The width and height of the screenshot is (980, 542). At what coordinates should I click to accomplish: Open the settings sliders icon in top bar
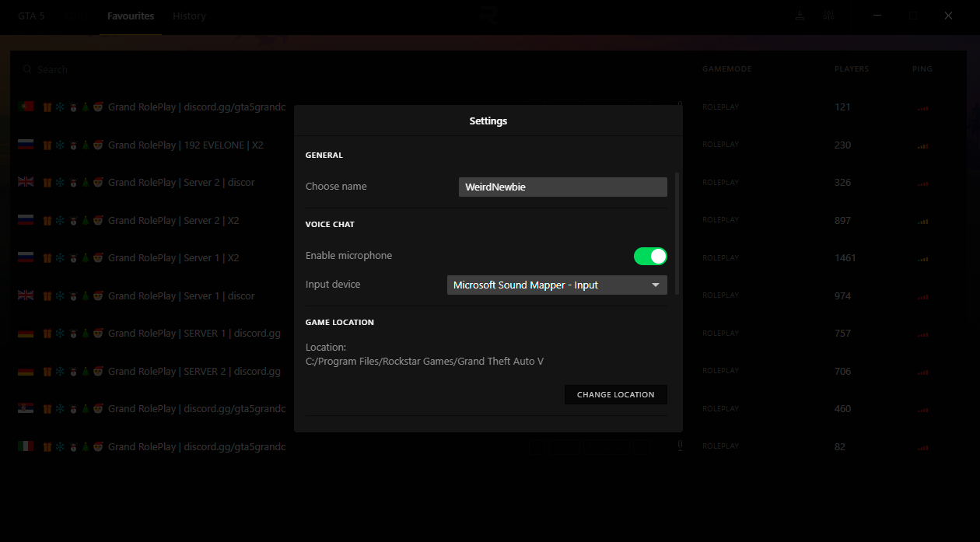[x=828, y=16]
